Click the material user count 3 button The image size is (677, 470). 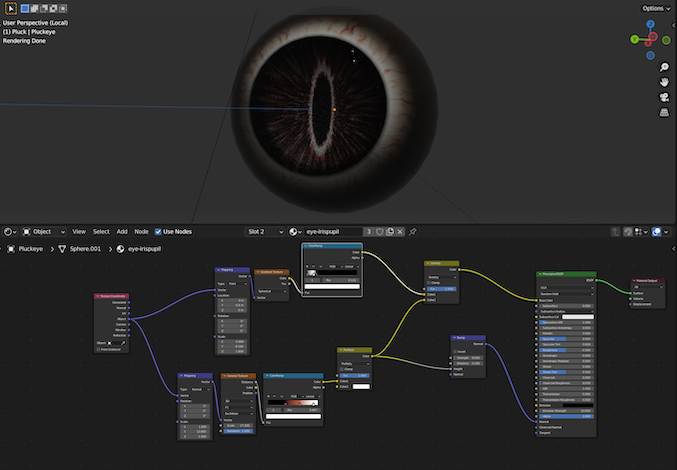click(x=369, y=231)
